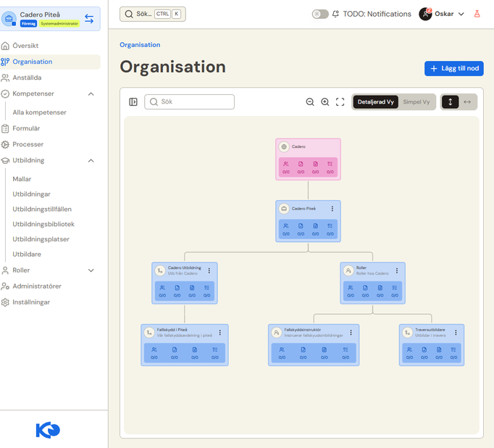The width and height of the screenshot is (494, 448).
Task: Click the zoom in magnifier icon
Action: (325, 101)
